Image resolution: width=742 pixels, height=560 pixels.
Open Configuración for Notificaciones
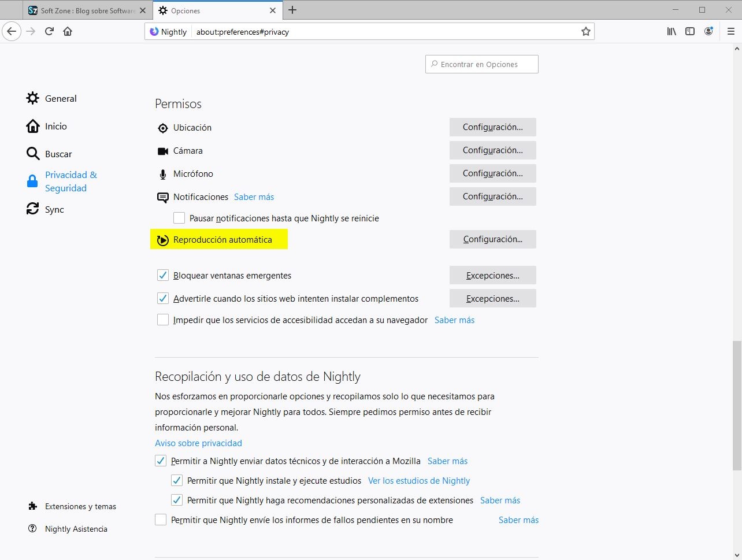[x=493, y=196]
